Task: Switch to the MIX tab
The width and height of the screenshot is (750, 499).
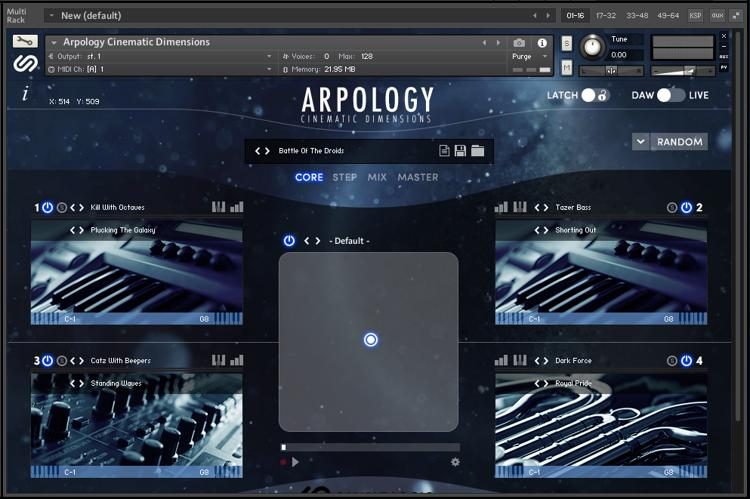Action: [x=377, y=177]
